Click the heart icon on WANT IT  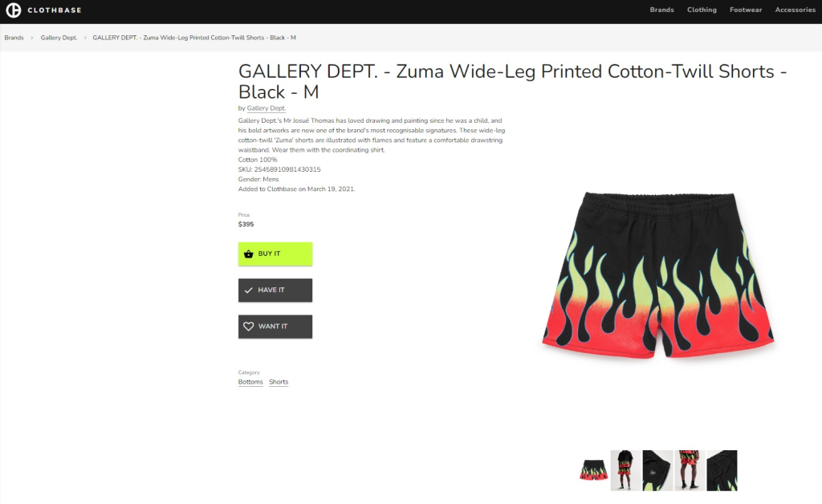[249, 327]
